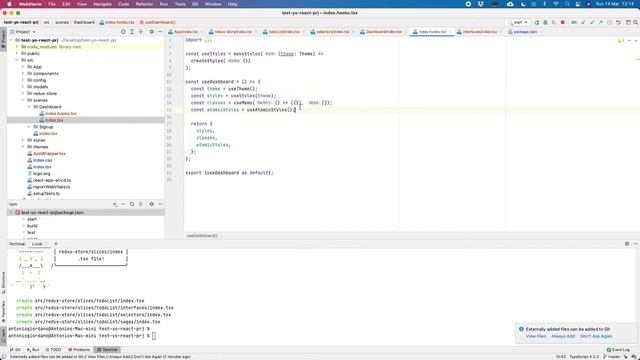The height and width of the screenshot is (360, 640).
Task: Expand the public folder
Action: tap(17, 53)
